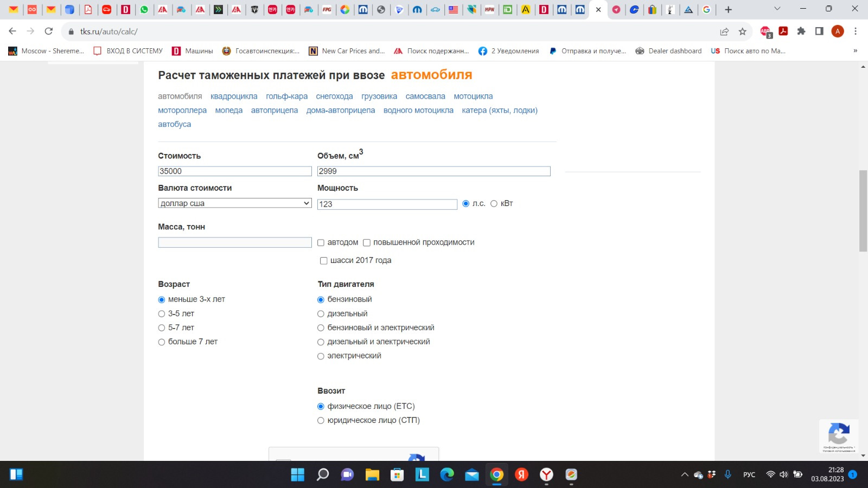This screenshot has height=488, width=868.
Task: Show hidden system tray icons
Action: tap(685, 474)
